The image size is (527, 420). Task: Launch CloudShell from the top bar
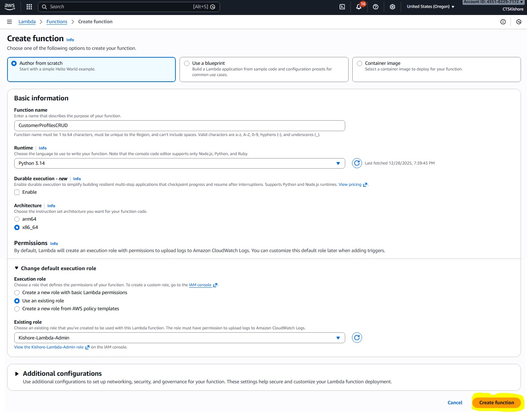342,7
